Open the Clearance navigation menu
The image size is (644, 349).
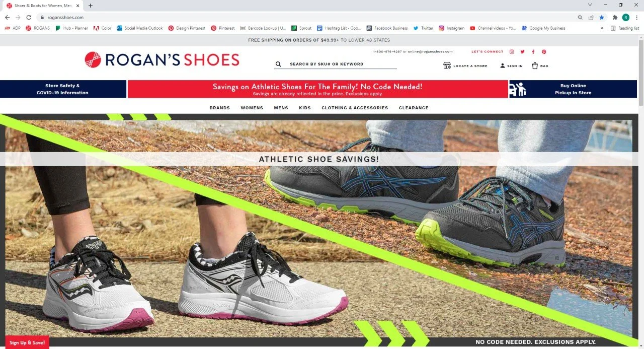point(414,108)
